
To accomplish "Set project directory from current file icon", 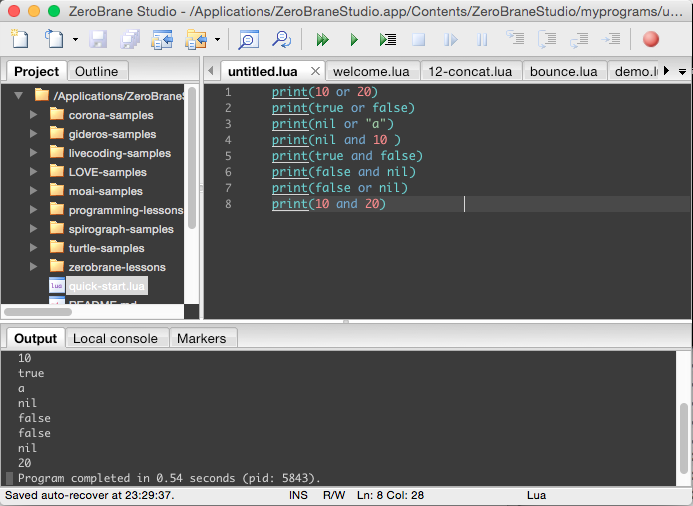I will [x=162, y=39].
